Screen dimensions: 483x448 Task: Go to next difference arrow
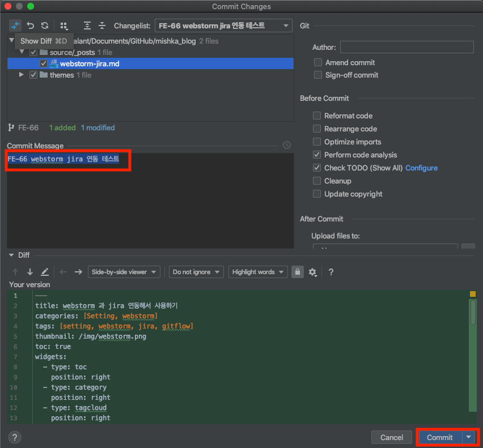(30, 272)
